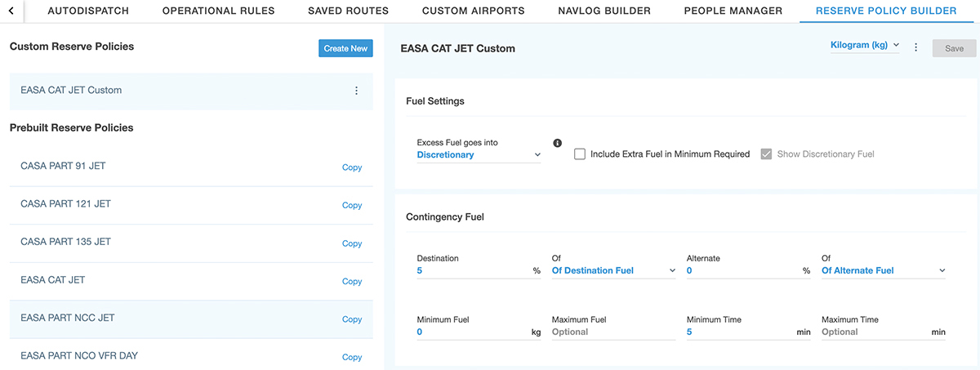
Task: Select the EASA CAT JET Custom policy
Action: click(71, 91)
